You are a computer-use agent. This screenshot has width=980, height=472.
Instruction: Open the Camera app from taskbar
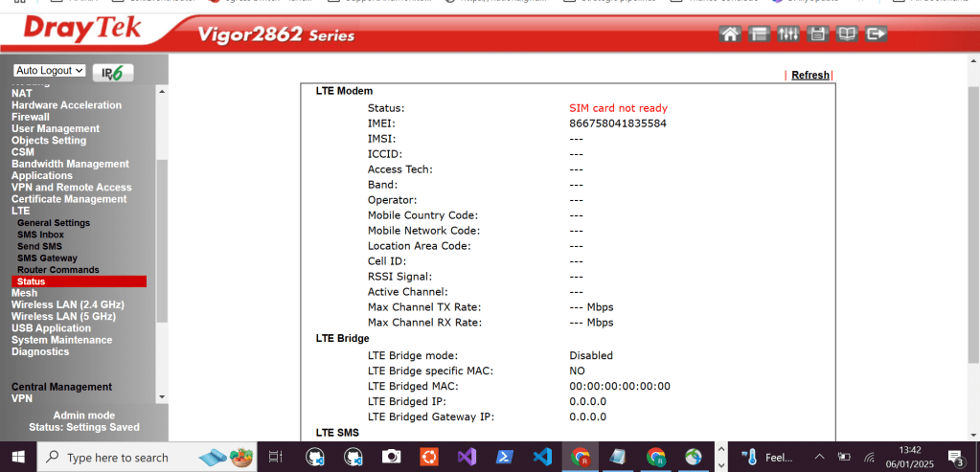click(x=392, y=457)
